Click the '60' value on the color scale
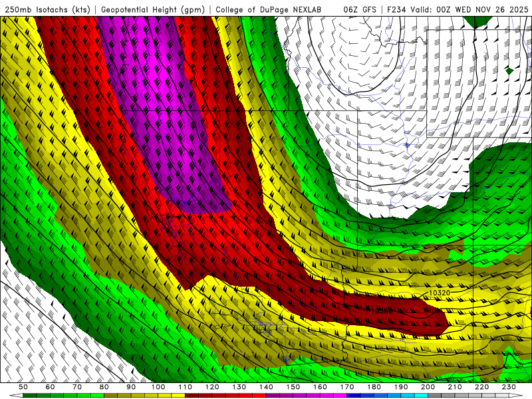This screenshot has width=532, height=399. tap(50, 387)
